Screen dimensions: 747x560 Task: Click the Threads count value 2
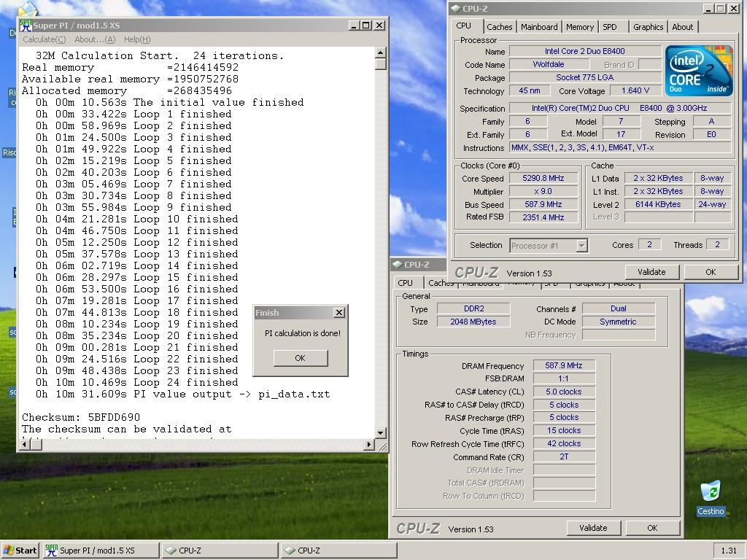718,245
